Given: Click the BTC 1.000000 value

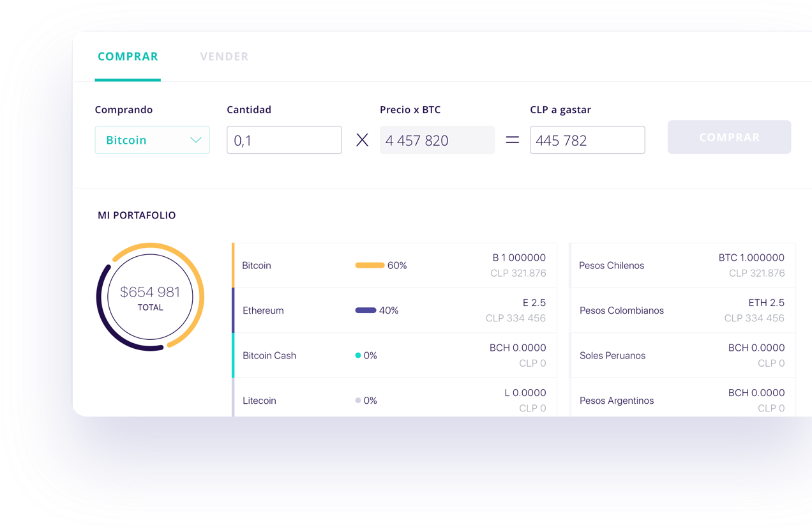Looking at the screenshot, I should point(751,257).
